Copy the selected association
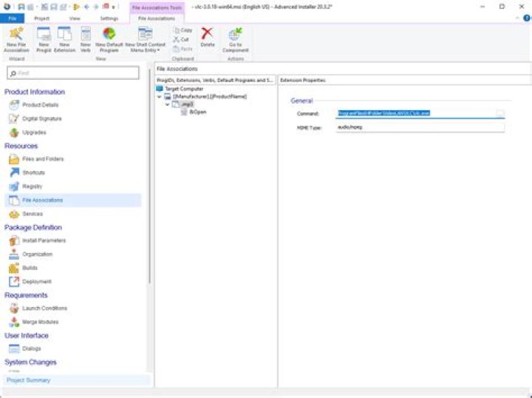The image size is (532, 398). coord(183,30)
